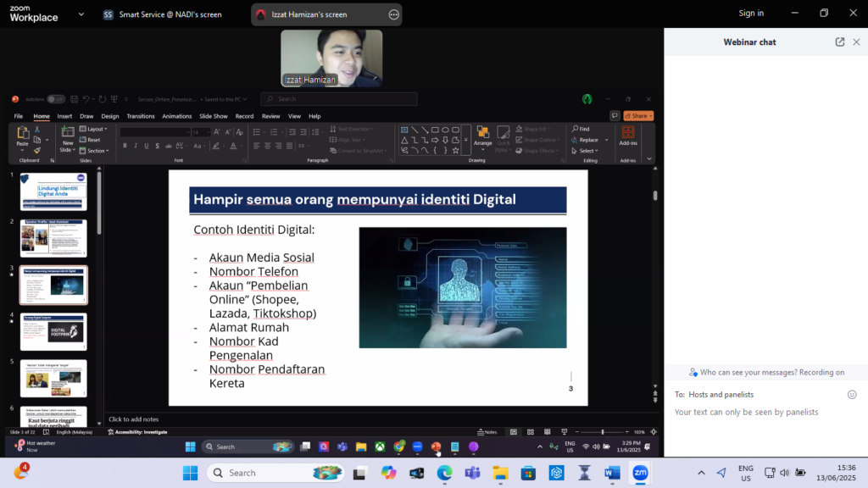Open File Explorer from Windows taskbar

point(500,473)
